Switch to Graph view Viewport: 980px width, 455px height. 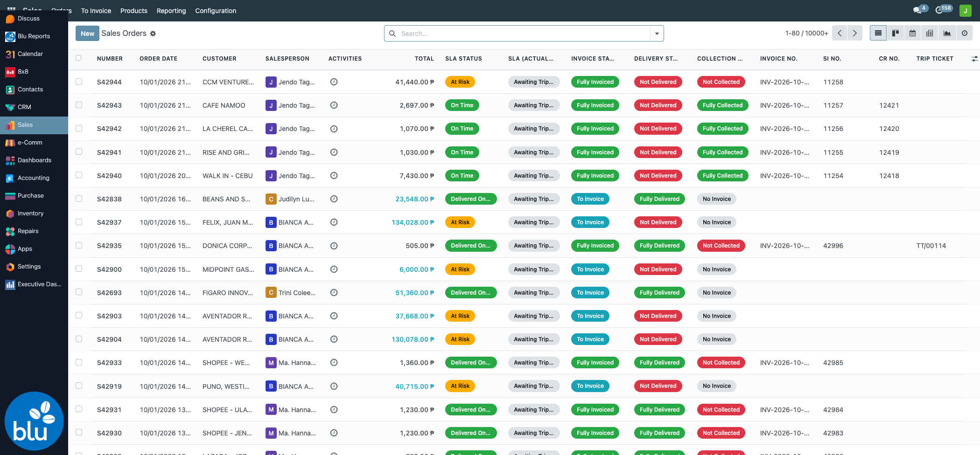[x=947, y=33]
